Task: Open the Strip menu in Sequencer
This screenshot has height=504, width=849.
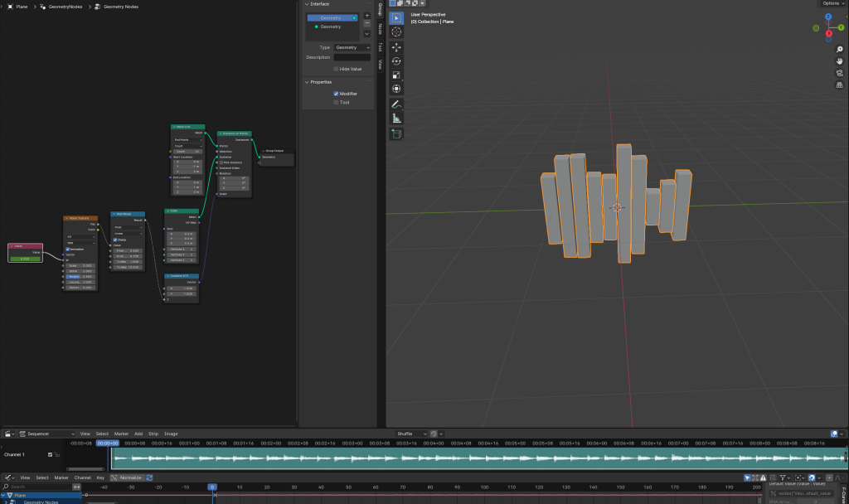Action: pos(153,434)
